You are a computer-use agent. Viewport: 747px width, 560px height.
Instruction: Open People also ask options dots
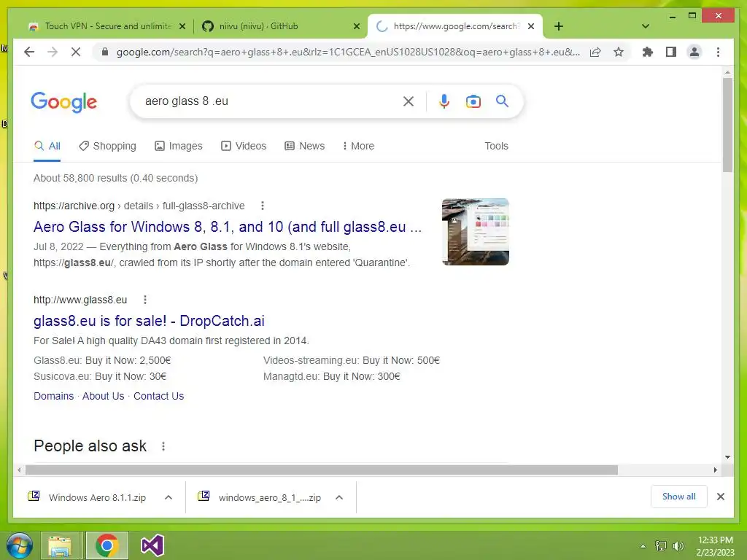(163, 446)
